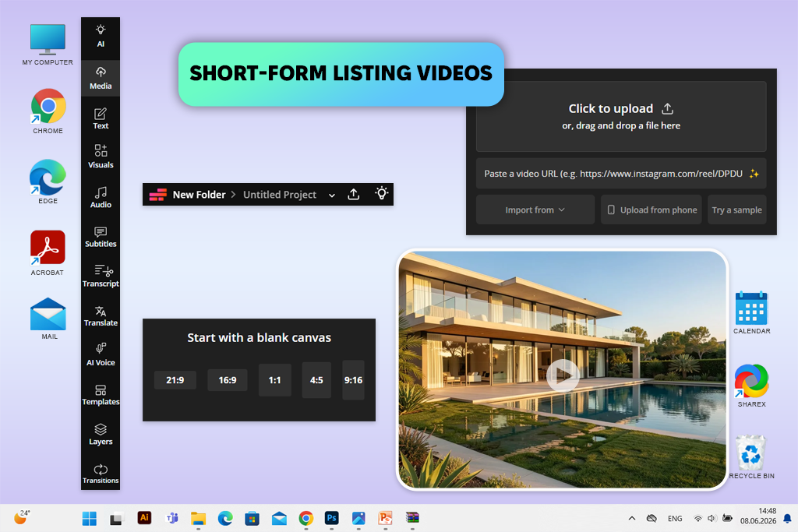The width and height of the screenshot is (798, 532).
Task: Open the Layers panel in the sidebar
Action: [101, 435]
